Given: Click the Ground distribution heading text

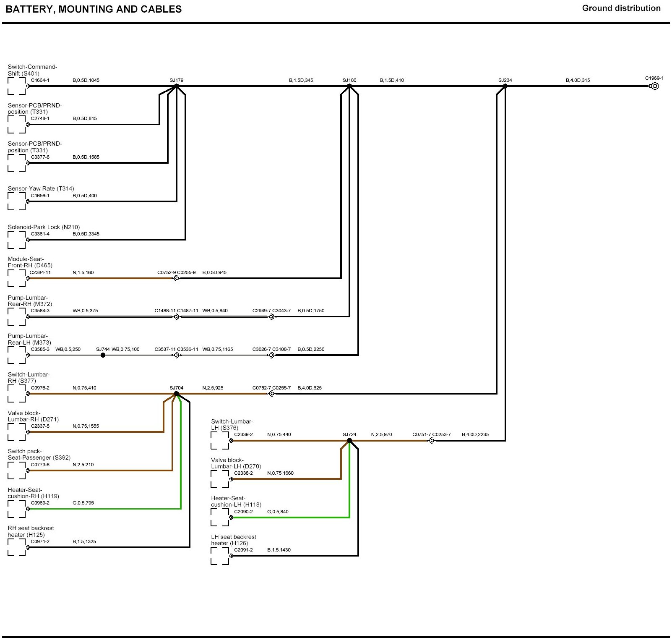Looking at the screenshot, I should (621, 8).
